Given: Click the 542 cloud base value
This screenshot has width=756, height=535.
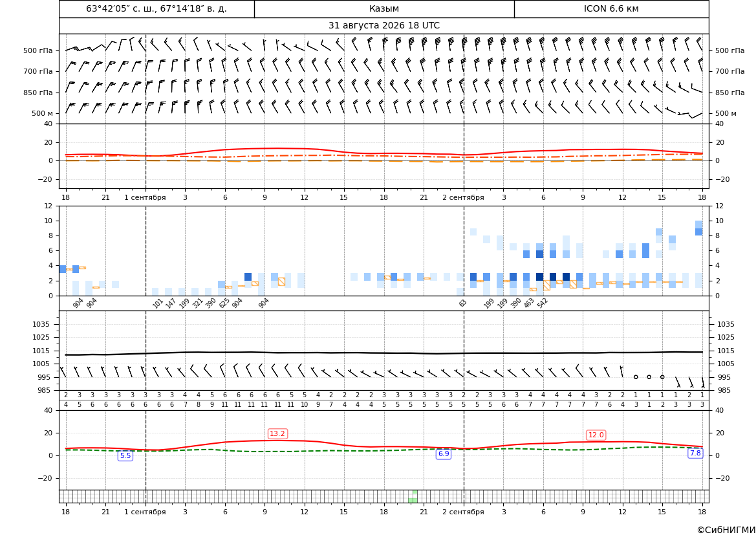Looking at the screenshot, I should point(543,303).
